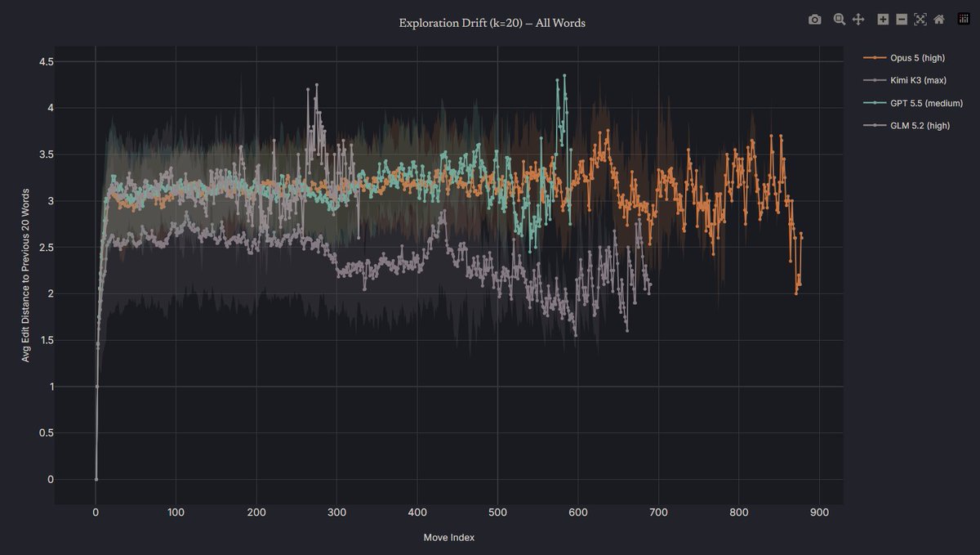Click the y-axis tick label 1.5
The image size is (980, 555).
click(x=47, y=340)
